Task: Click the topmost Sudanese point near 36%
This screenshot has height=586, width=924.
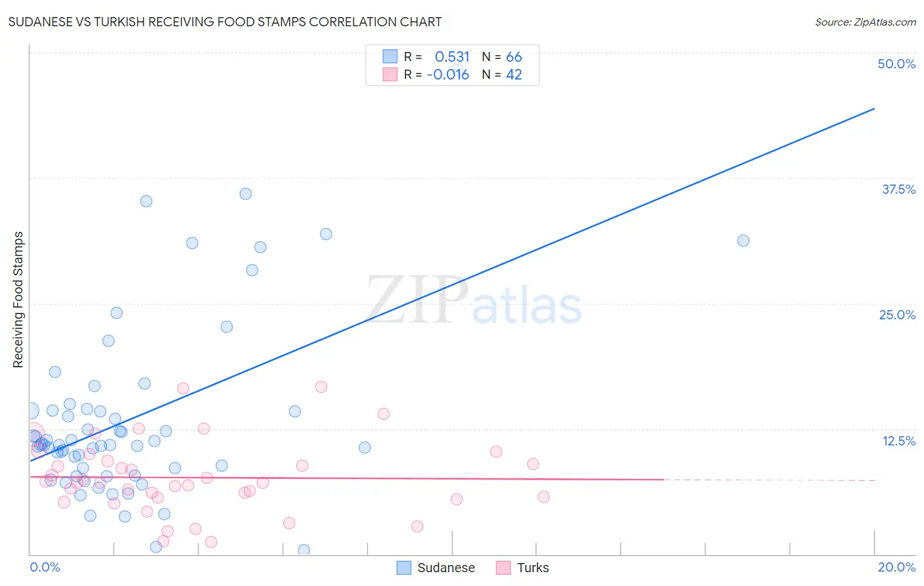Action: point(246,194)
